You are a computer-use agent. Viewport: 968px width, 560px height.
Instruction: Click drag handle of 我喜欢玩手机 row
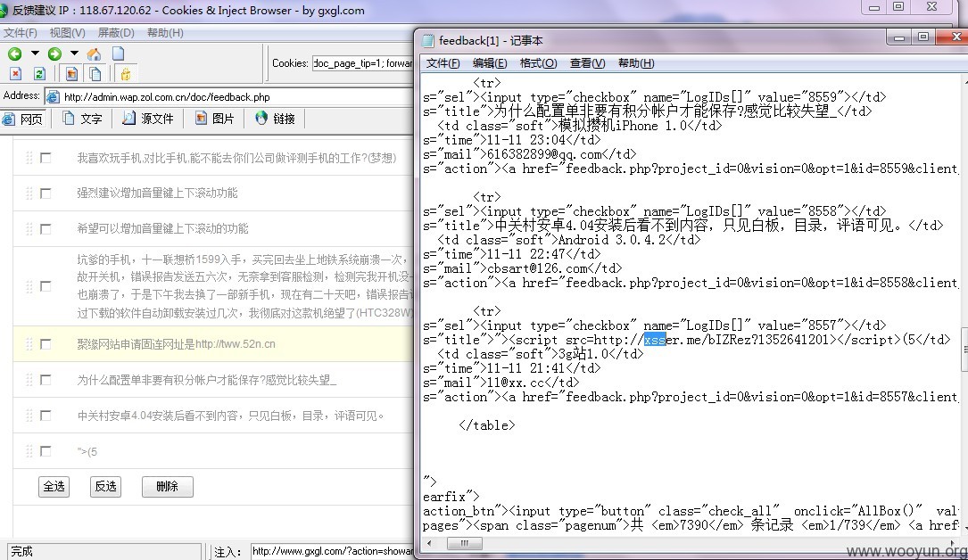(29, 158)
